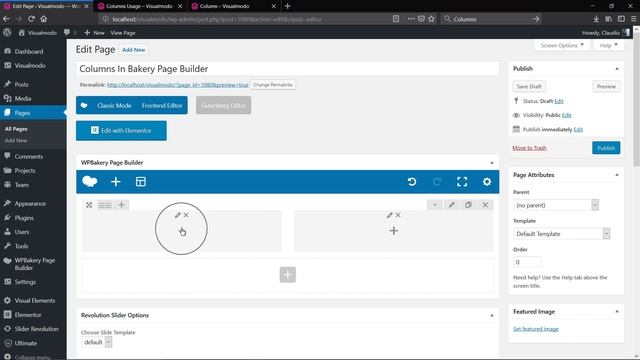
Task: Collapse the row with the toggle arrow
Action: (x=435, y=205)
